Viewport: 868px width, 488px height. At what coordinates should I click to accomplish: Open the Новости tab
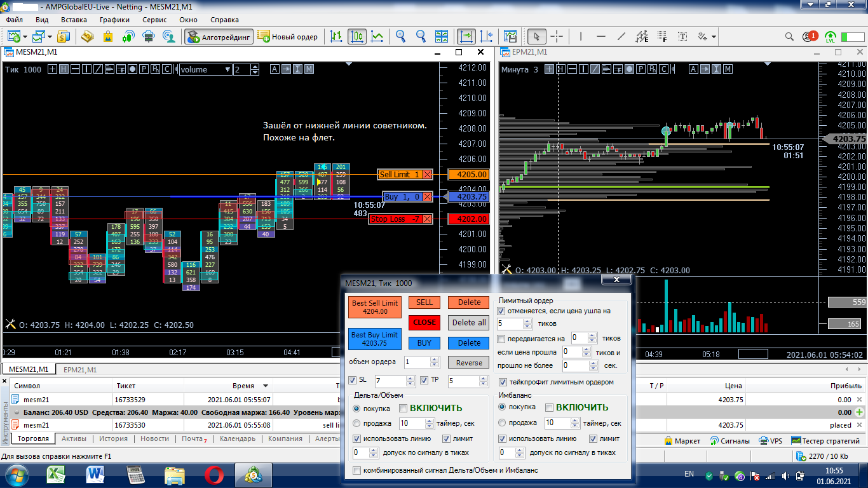[x=154, y=439]
